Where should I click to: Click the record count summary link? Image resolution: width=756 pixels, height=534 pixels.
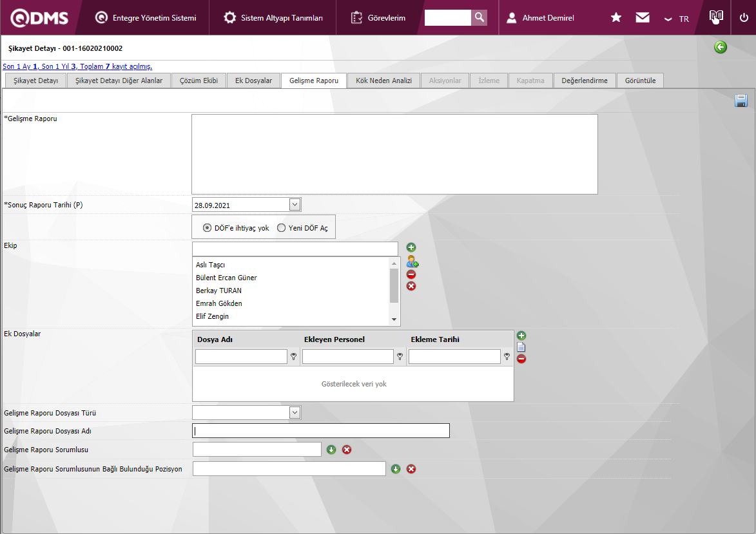click(77, 66)
